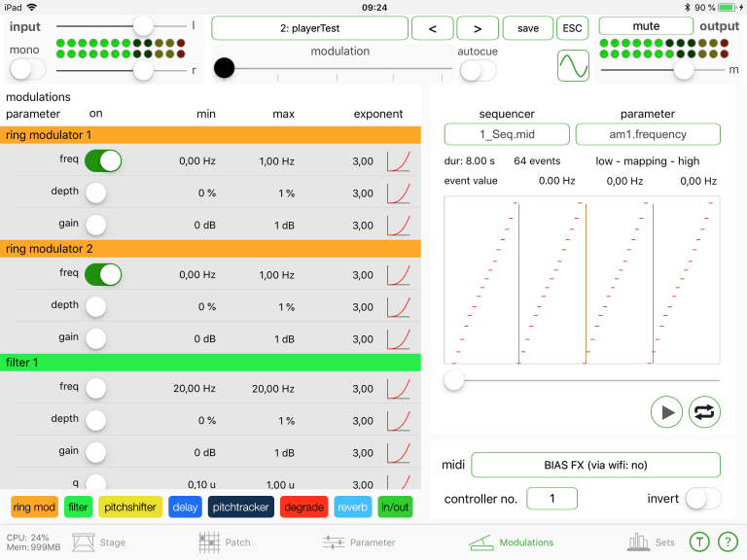The height and width of the screenshot is (560, 747).
Task: Go to next preset with > button
Action: [478, 28]
